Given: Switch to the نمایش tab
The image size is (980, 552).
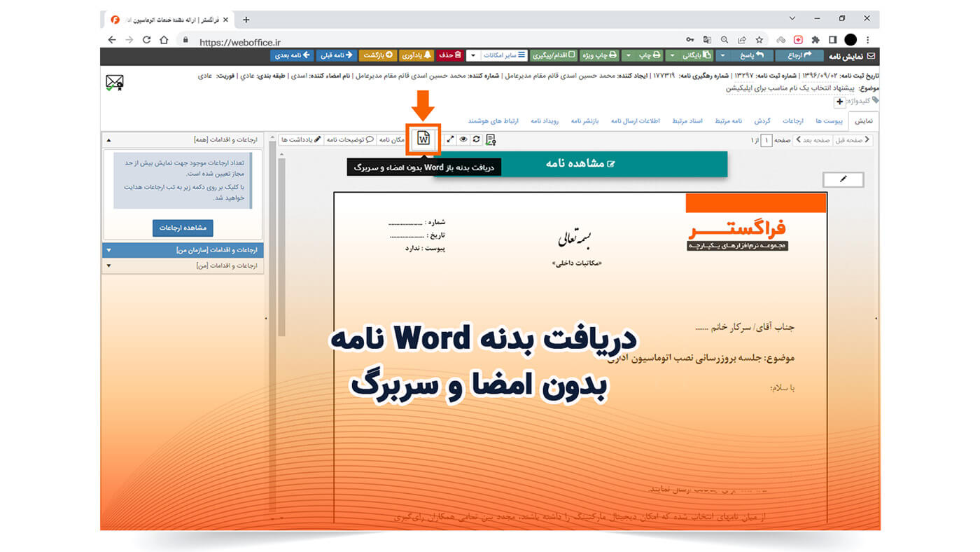Looking at the screenshot, I should click(x=864, y=121).
